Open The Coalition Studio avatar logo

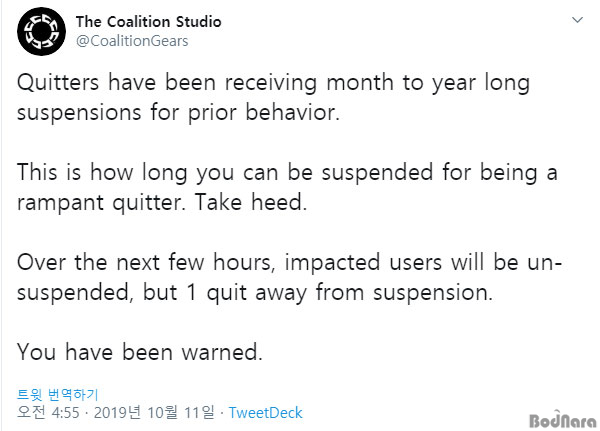pos(41,31)
